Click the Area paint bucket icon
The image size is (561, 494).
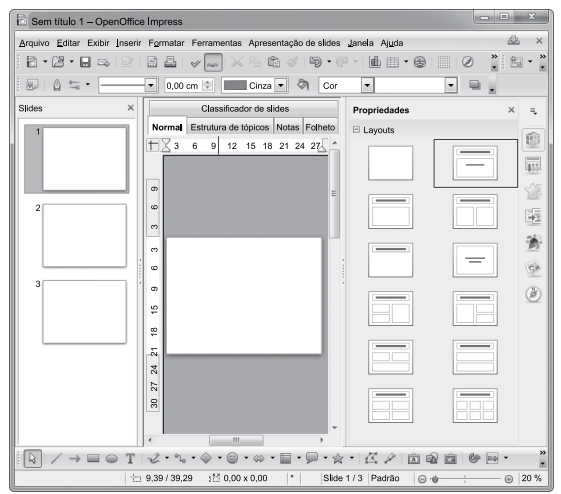click(x=303, y=85)
